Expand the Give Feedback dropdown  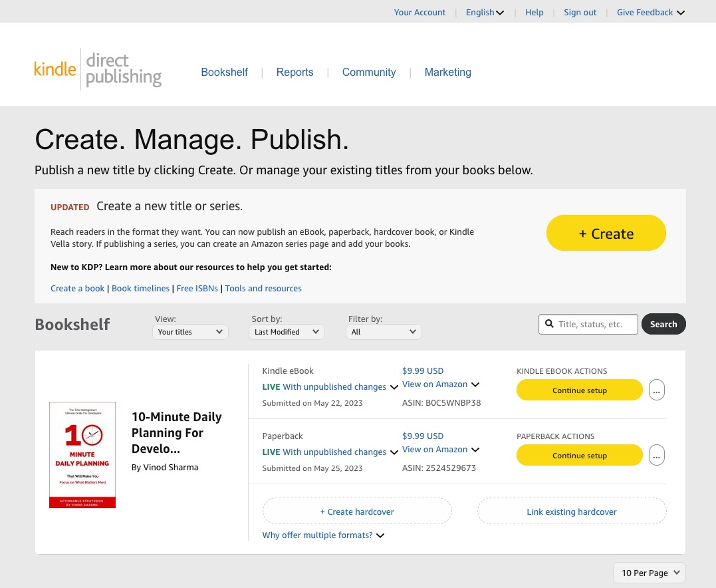point(650,13)
